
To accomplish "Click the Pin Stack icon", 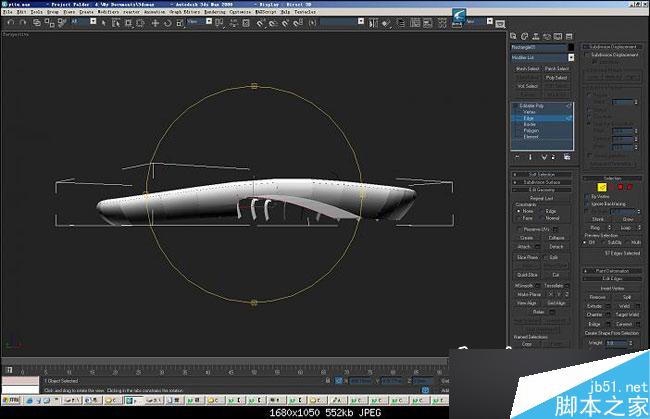I will click(x=517, y=157).
